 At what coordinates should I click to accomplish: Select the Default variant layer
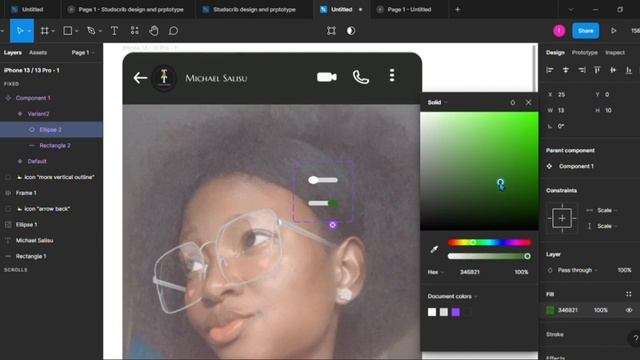point(37,161)
